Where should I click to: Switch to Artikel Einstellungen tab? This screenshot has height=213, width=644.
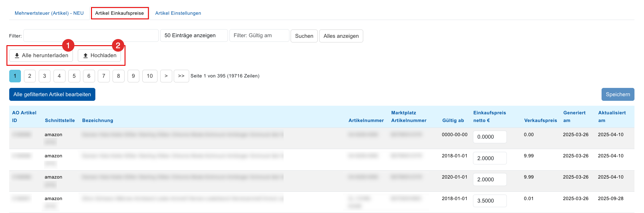tap(178, 13)
